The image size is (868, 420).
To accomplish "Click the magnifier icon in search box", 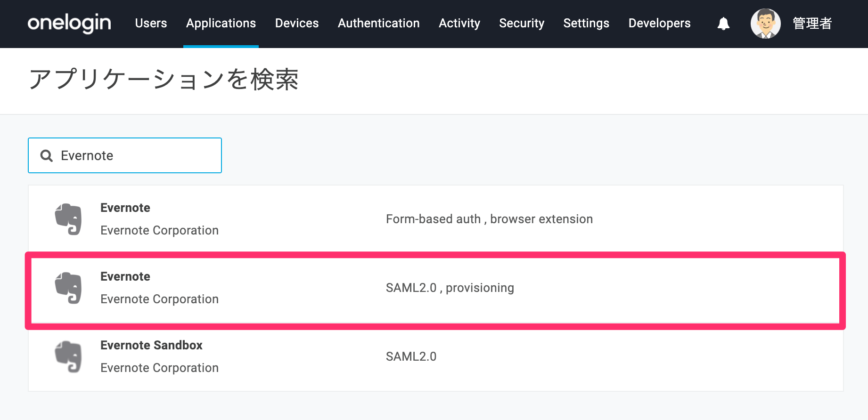I will (46, 156).
